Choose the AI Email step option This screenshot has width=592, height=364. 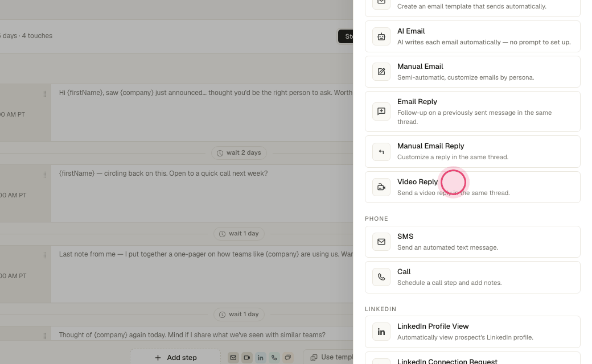click(x=472, y=36)
